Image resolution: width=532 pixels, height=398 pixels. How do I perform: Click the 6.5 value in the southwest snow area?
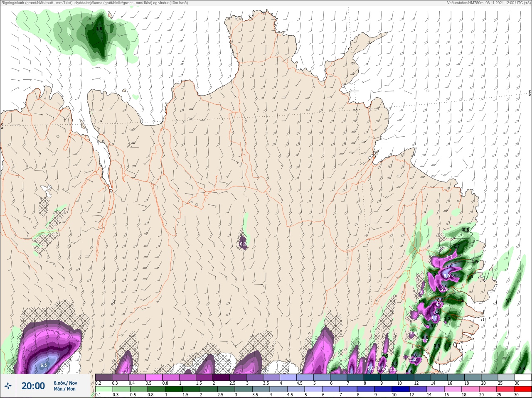click(x=44, y=365)
